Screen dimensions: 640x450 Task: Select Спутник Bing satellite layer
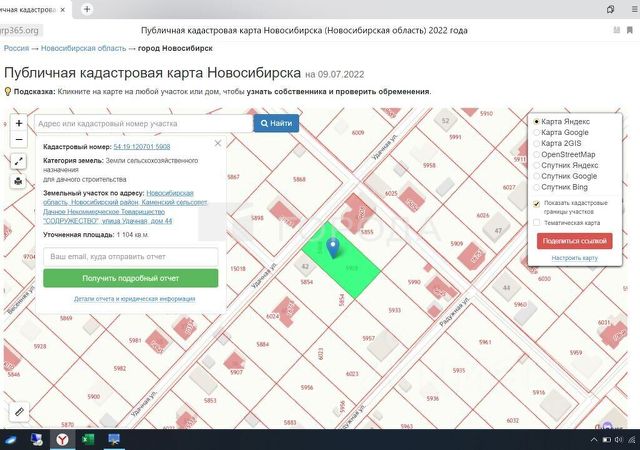pos(561,187)
